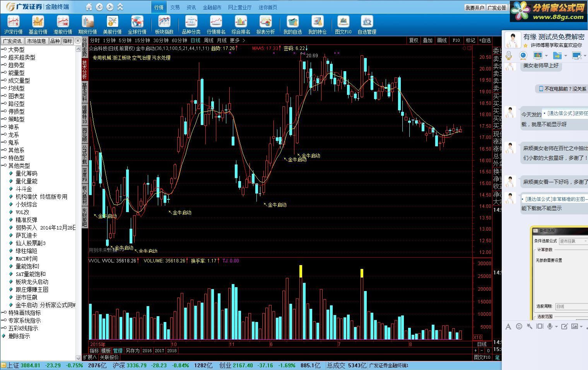Collapse toolbar with double-chevron icon
Viewport: 588px width, 370px height.
tap(120, 7)
